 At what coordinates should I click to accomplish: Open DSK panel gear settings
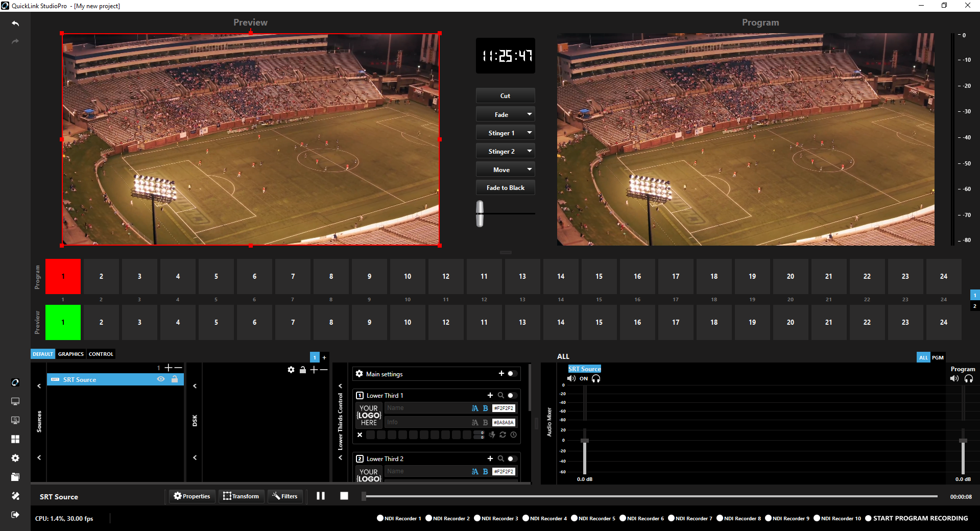coord(291,370)
